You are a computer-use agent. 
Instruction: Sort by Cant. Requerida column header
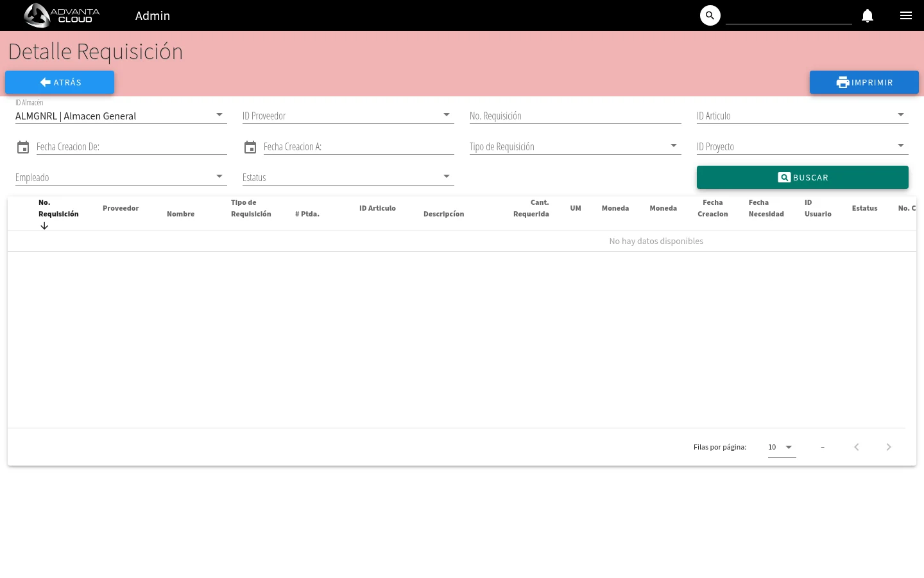(531, 208)
